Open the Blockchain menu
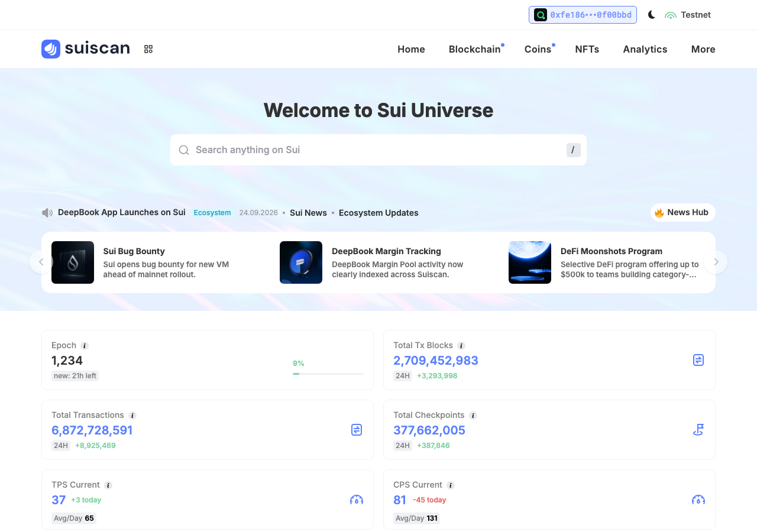 [475, 49]
